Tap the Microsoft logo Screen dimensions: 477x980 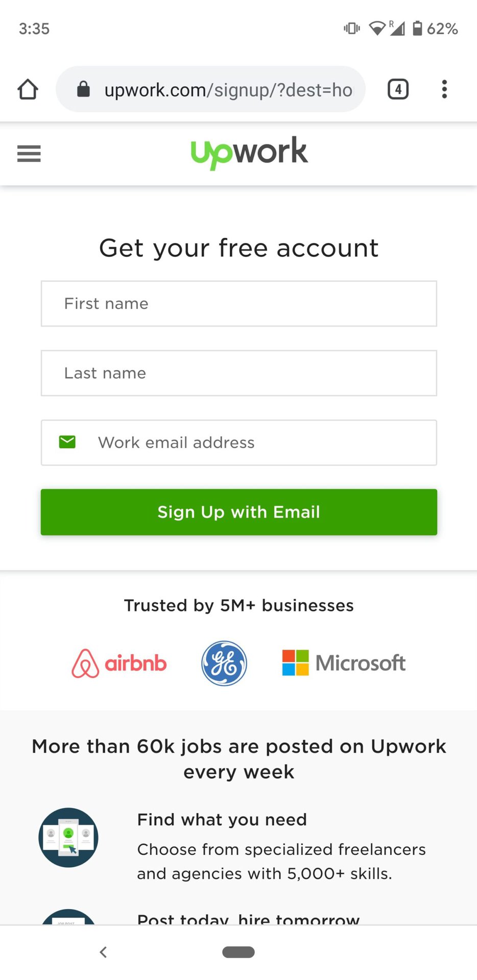click(x=344, y=663)
